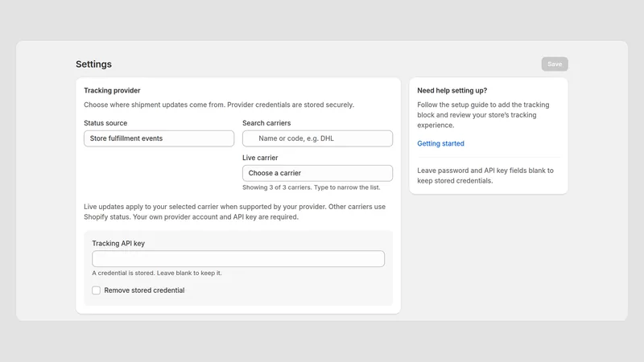The image size is (644, 362).
Task: Click the 'Status source' label
Action: [105, 123]
